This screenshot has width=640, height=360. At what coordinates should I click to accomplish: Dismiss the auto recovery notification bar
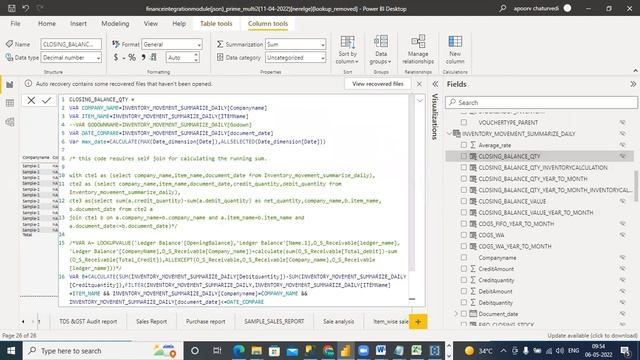point(419,84)
